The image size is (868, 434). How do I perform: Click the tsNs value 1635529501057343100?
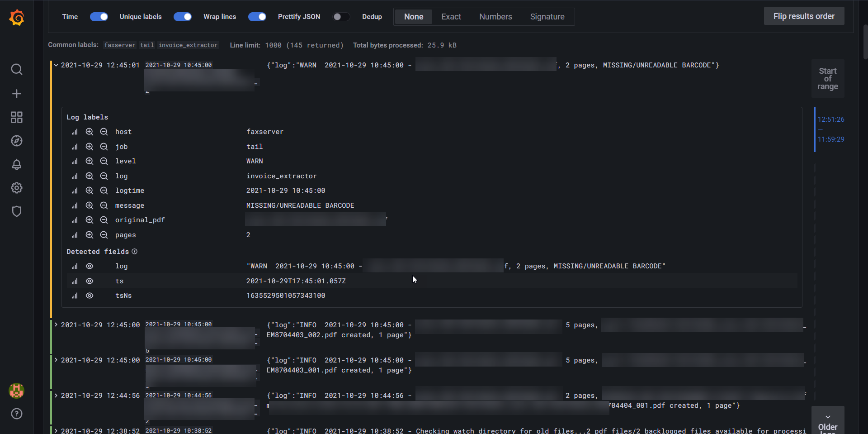(x=286, y=296)
